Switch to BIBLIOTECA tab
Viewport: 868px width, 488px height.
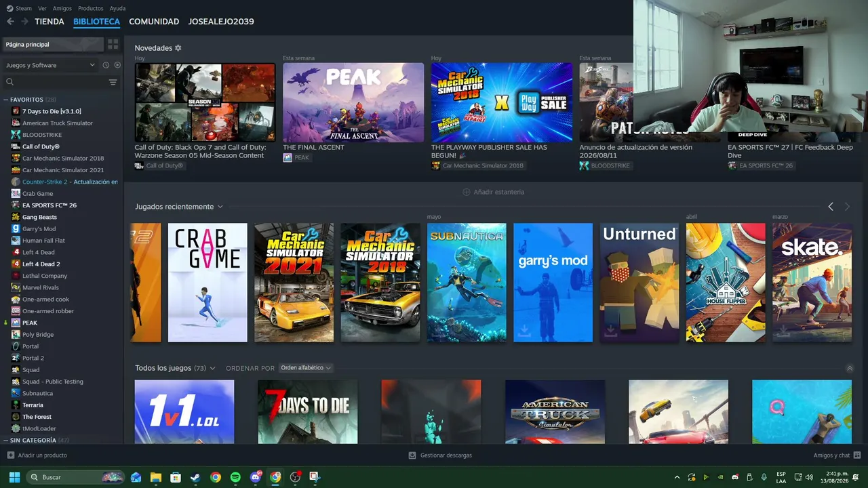pos(96,22)
